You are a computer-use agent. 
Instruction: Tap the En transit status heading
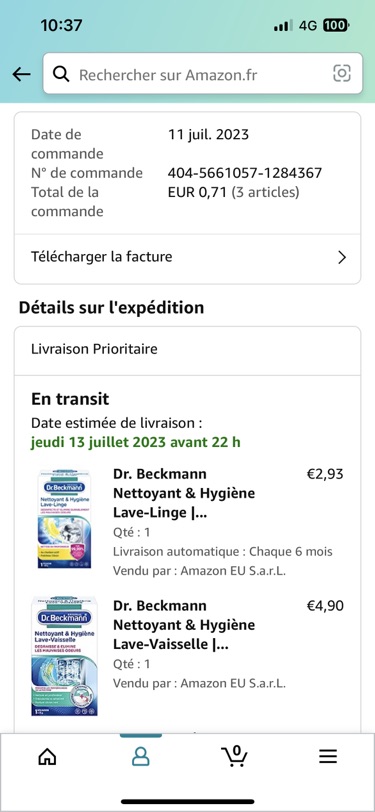pyautogui.click(x=70, y=399)
